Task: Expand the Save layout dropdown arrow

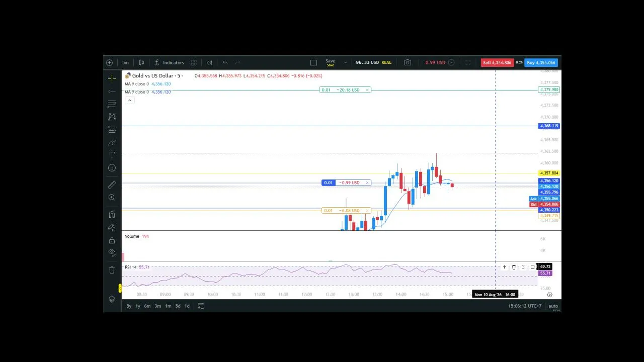Action: 345,63
